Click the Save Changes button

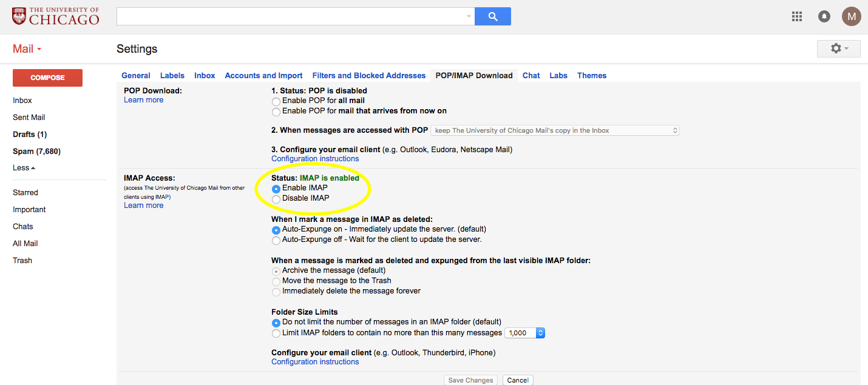pyautogui.click(x=470, y=380)
